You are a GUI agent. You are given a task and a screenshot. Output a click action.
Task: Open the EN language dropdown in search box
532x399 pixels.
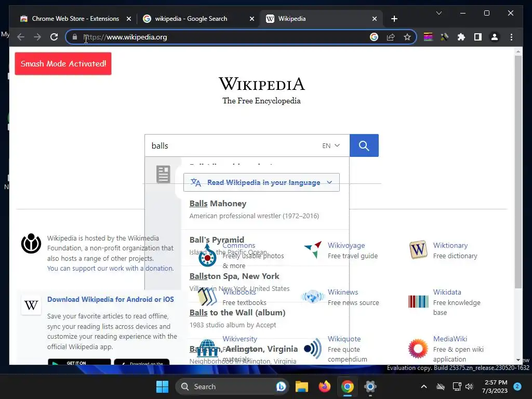[331, 145]
